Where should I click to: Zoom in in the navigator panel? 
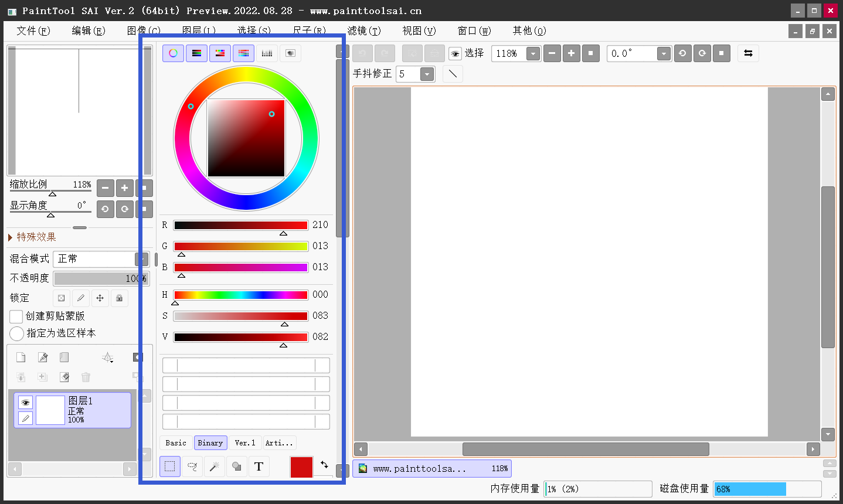point(124,188)
